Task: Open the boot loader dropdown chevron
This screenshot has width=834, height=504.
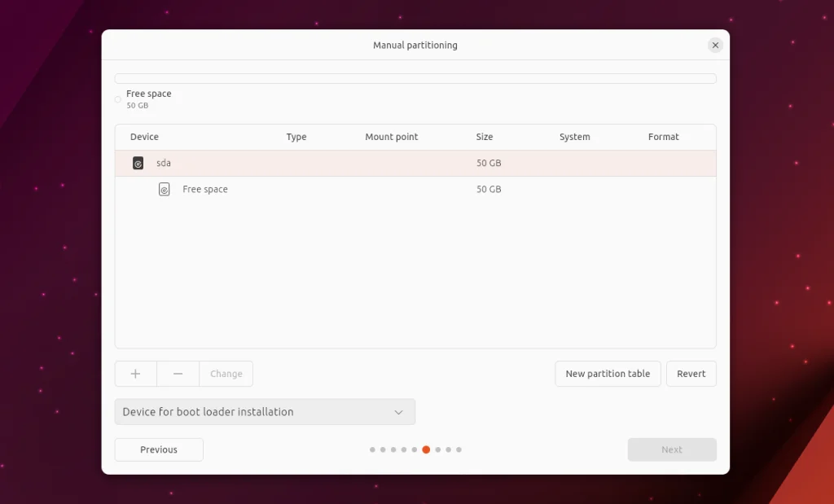Action: pos(399,412)
